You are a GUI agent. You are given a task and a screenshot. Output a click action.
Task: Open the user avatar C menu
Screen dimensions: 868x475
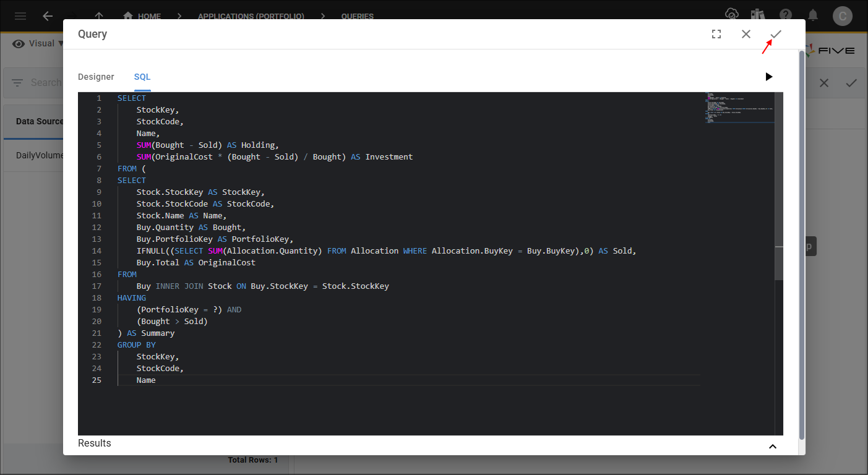coord(843,15)
